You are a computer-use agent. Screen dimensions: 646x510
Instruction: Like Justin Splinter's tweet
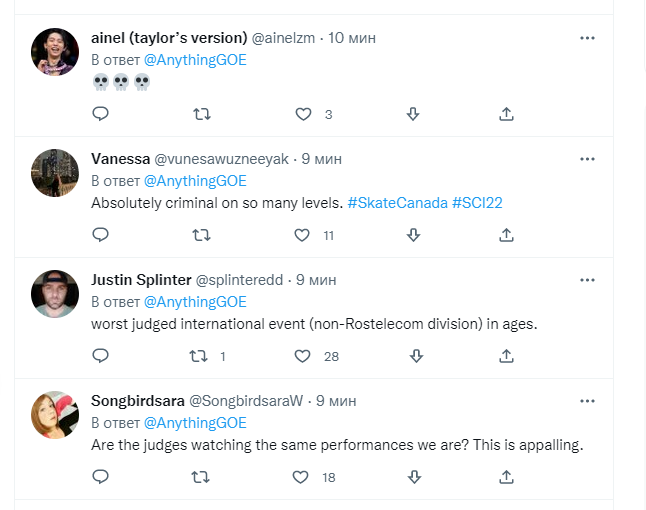(x=304, y=356)
